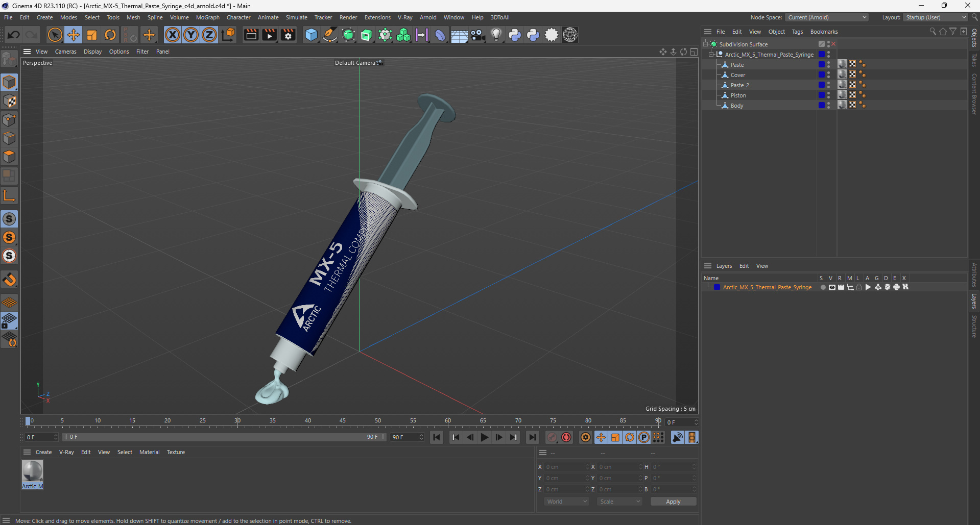
Task: Toggle visibility dots for Piston object
Action: click(x=829, y=95)
